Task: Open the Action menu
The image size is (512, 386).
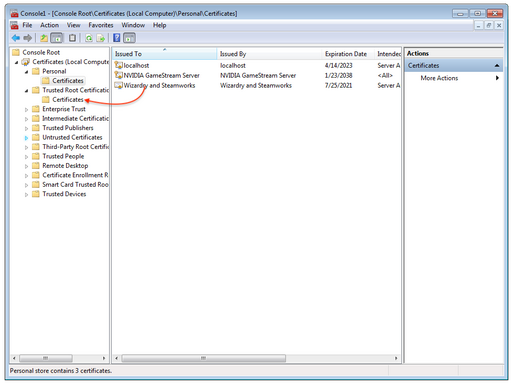Action: [x=49, y=25]
